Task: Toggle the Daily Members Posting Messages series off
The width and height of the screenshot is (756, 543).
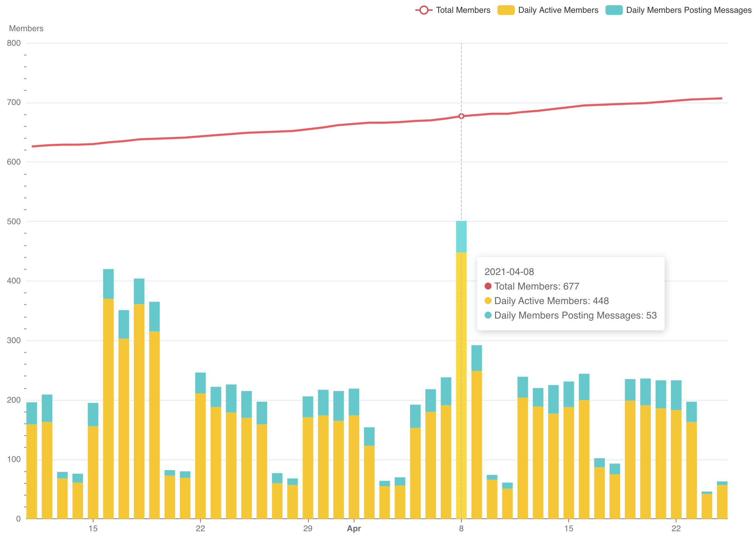Action: click(689, 10)
